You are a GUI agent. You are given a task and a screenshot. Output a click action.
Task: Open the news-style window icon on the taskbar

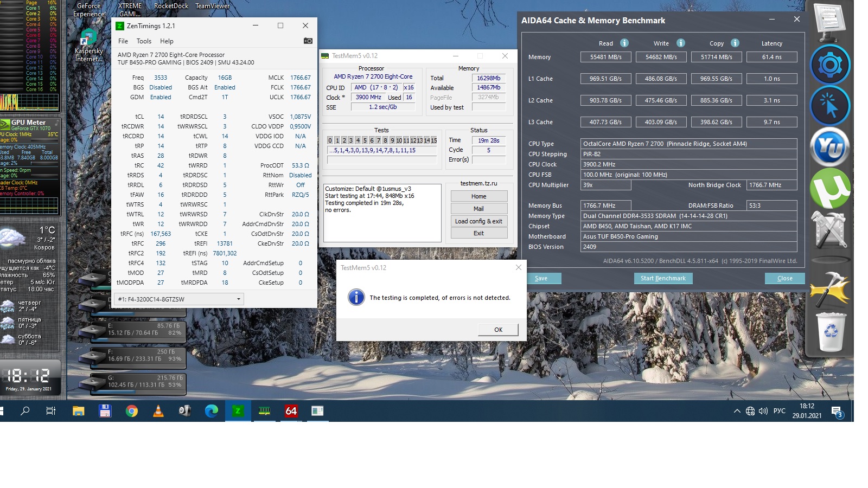(317, 411)
